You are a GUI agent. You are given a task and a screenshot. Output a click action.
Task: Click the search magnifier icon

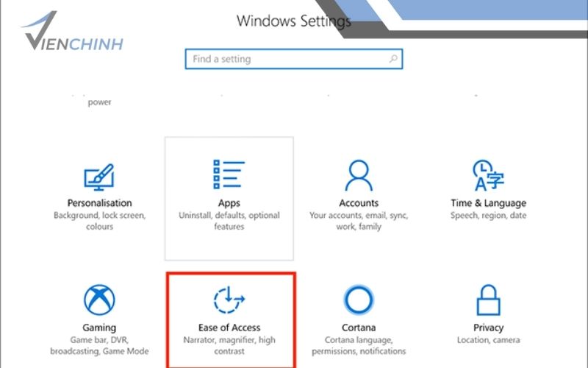[393, 59]
